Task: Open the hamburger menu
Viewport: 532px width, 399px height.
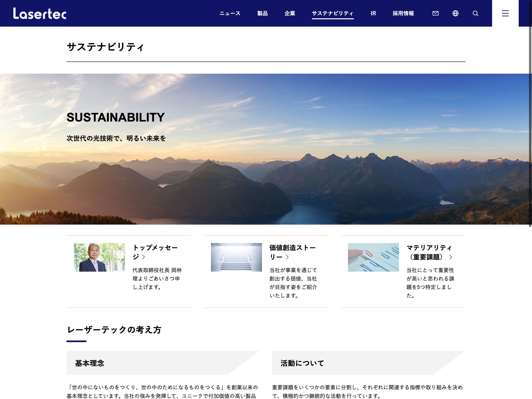Action: coord(505,13)
